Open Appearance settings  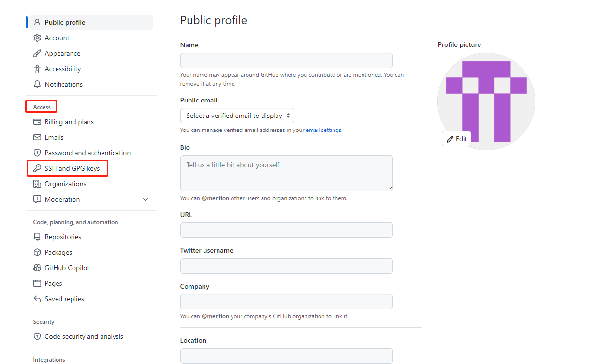click(62, 53)
